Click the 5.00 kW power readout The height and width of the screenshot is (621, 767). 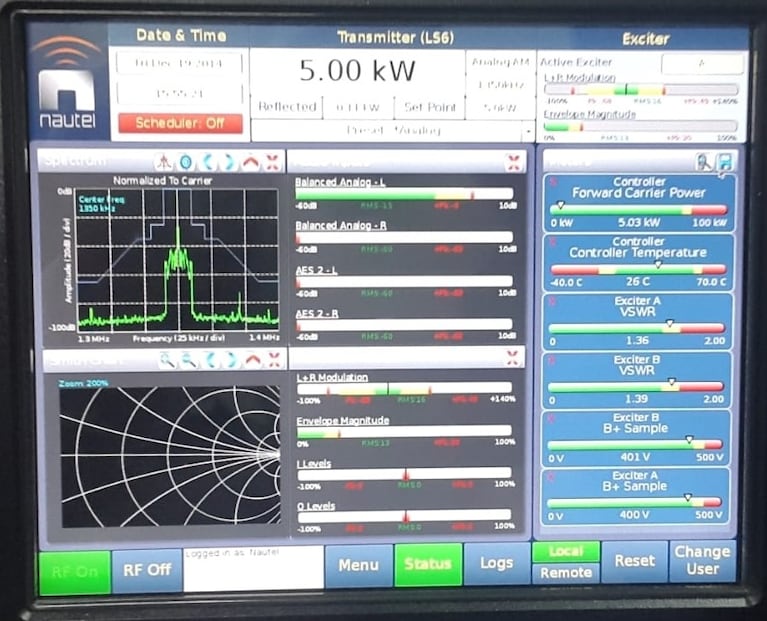358,70
